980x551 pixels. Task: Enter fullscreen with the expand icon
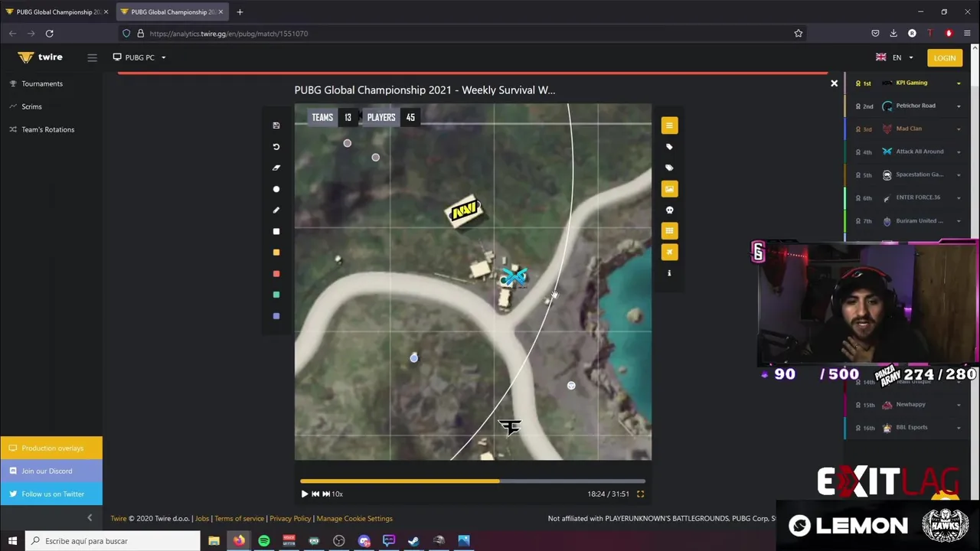[640, 494]
